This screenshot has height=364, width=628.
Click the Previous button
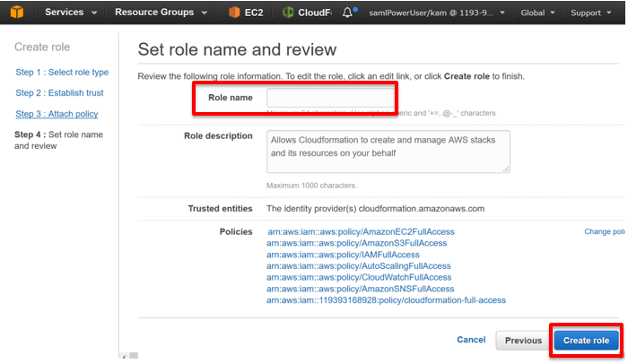coord(523,341)
